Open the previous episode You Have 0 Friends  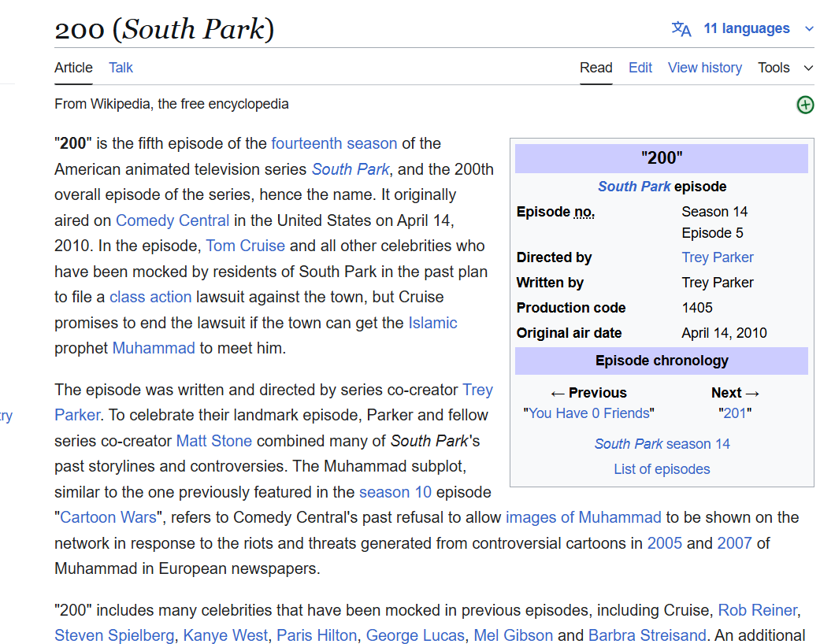[x=589, y=413]
